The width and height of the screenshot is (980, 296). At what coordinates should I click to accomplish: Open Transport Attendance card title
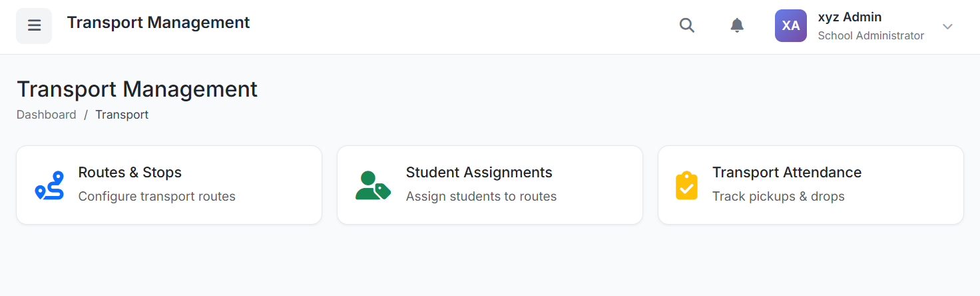click(x=786, y=173)
